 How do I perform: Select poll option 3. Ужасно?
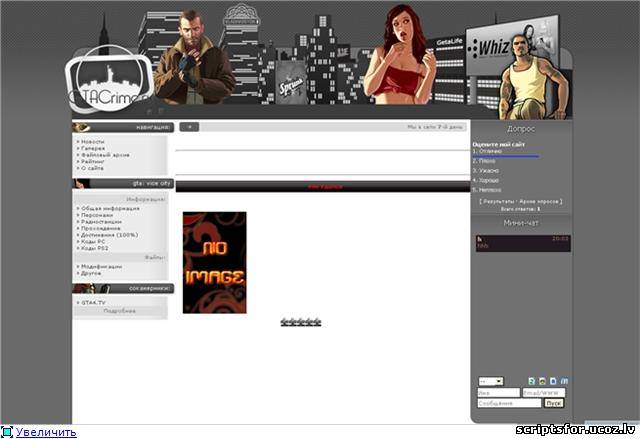[x=486, y=171]
